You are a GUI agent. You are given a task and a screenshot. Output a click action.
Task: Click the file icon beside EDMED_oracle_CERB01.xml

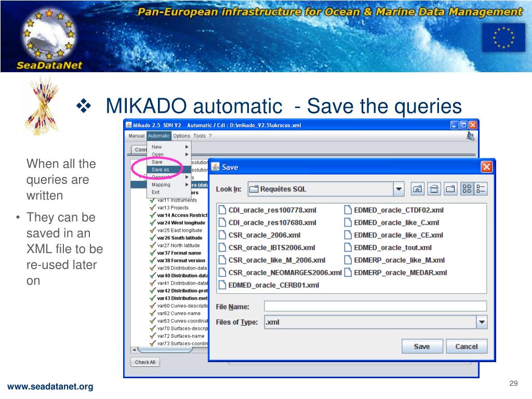point(222,285)
